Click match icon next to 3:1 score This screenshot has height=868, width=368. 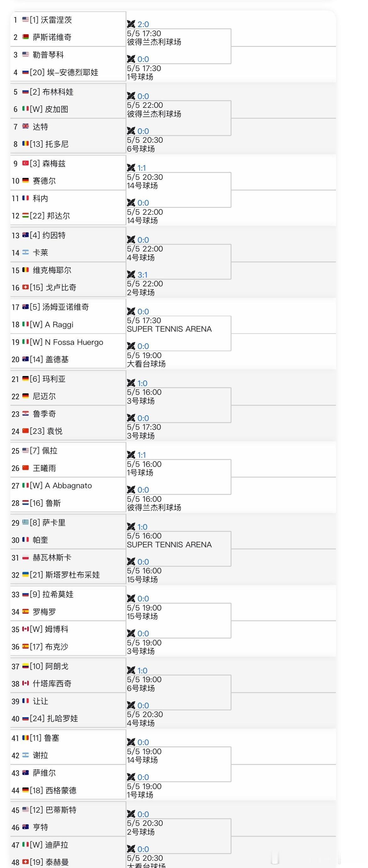pyautogui.click(x=131, y=275)
